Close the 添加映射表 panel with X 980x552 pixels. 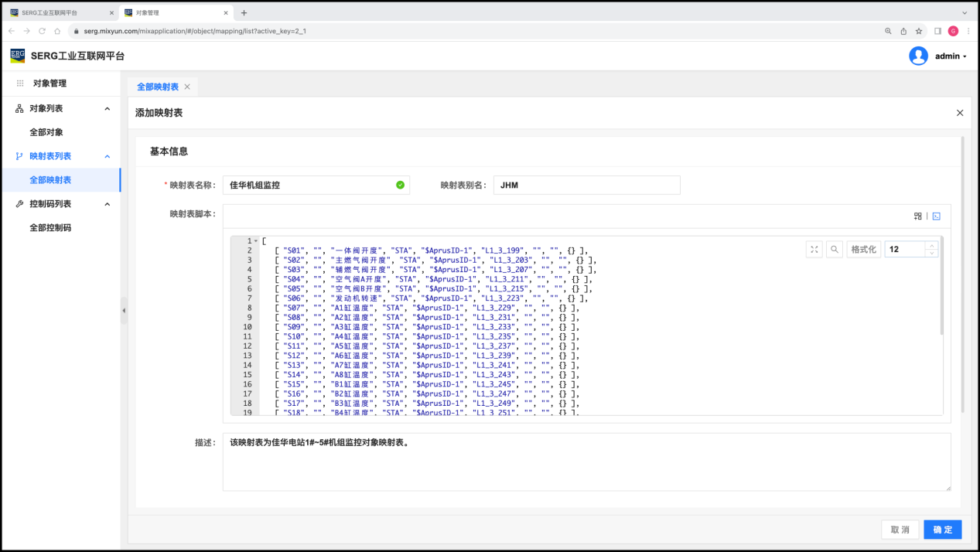[960, 113]
